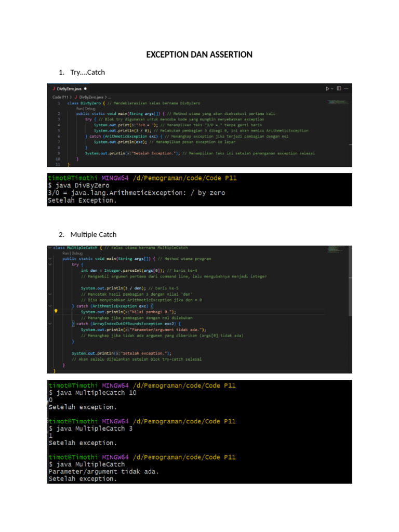Collapse the MultipleCatch class fold chevron
This screenshot has width=399, height=532.
pyautogui.click(x=50, y=248)
